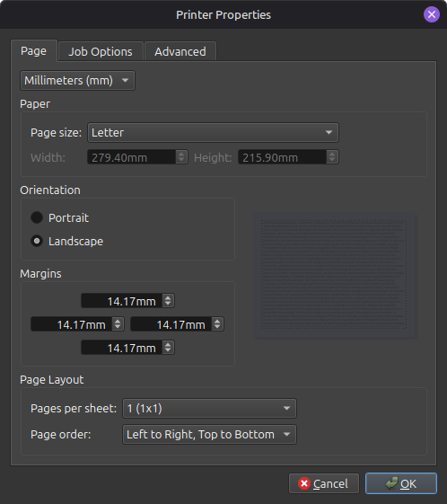Open the Pages per sheet dropdown

tap(209, 409)
